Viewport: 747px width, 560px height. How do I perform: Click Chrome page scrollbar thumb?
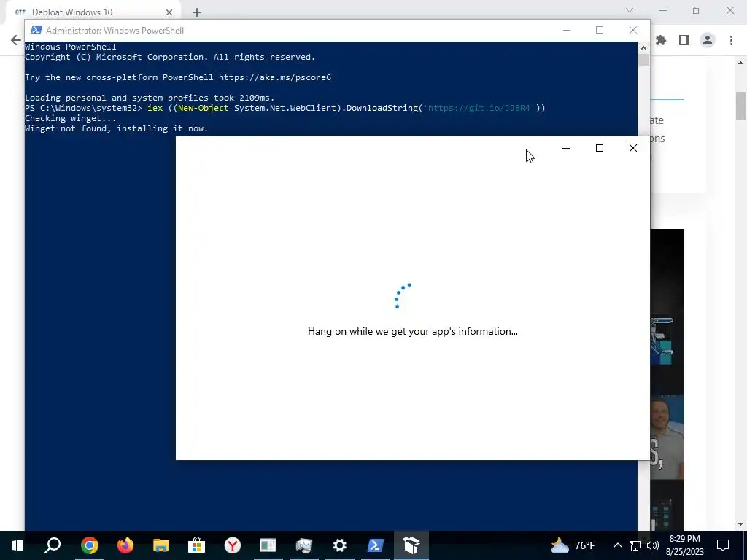click(741, 105)
